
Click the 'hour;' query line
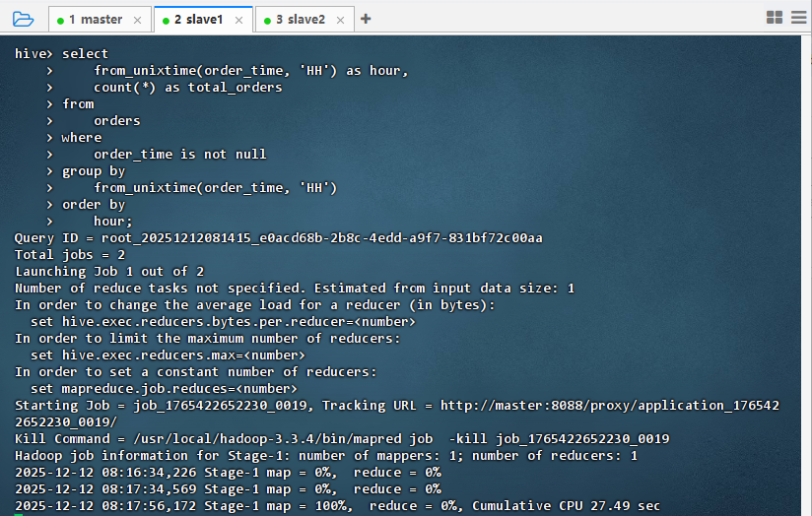[113, 222]
